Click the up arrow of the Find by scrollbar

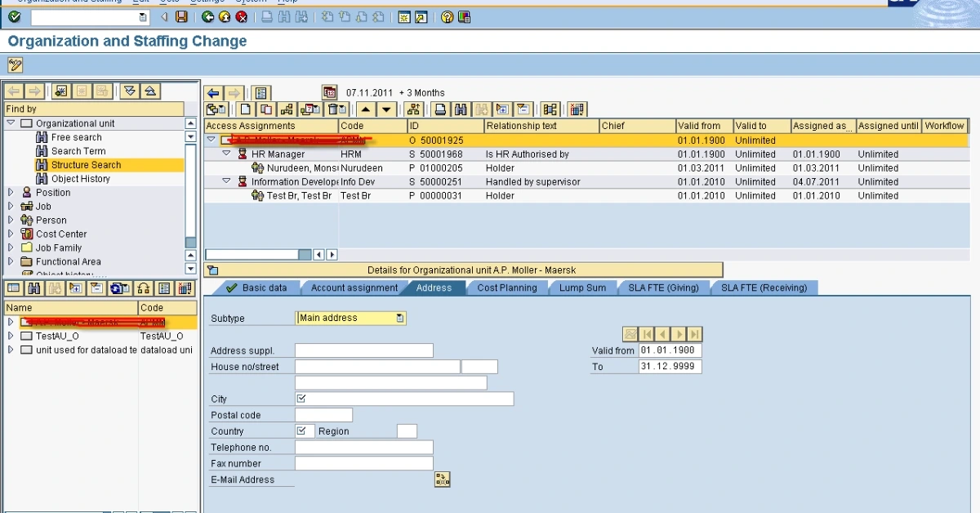[191, 124]
